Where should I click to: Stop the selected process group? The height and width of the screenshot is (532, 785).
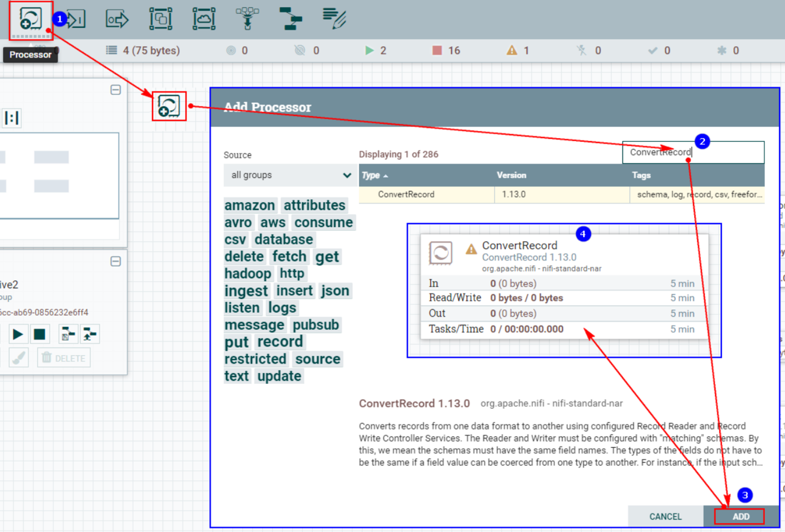point(39,334)
